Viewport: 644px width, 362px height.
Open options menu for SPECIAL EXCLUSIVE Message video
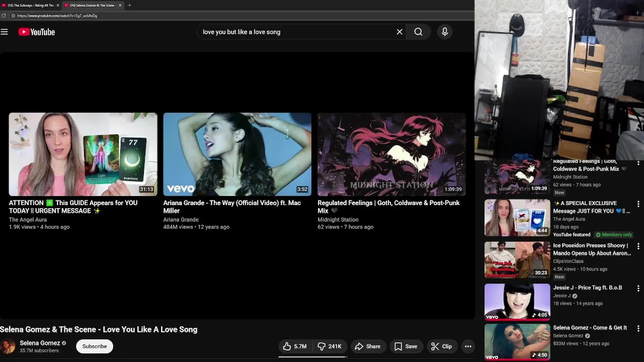click(638, 204)
